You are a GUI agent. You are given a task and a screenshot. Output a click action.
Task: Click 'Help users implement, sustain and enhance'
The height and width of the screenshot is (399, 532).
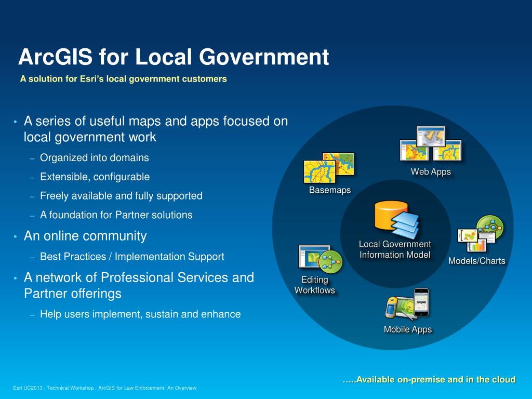(x=140, y=314)
